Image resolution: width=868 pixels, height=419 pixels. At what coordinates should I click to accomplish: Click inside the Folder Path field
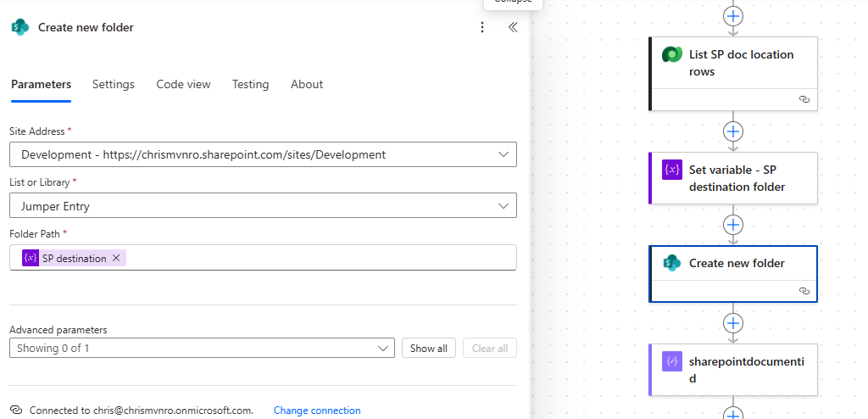coord(314,258)
